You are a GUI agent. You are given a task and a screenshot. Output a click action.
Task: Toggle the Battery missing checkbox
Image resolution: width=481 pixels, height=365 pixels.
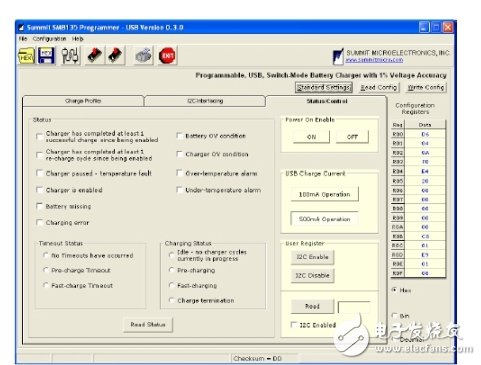click(39, 206)
